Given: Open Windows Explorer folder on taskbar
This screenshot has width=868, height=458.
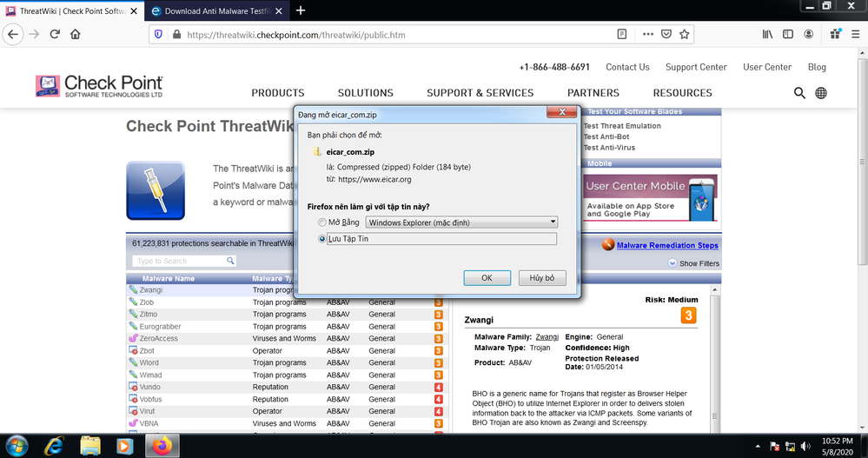Looking at the screenshot, I should coord(90,445).
